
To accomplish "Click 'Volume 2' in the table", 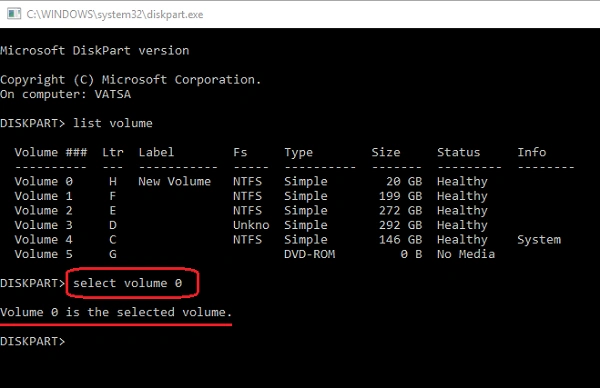I will click(43, 210).
